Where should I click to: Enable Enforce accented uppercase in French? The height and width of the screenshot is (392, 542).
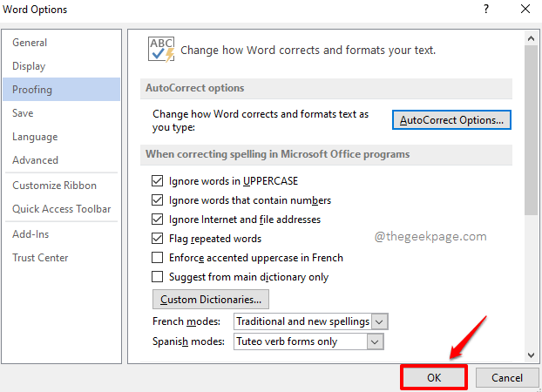[158, 258]
